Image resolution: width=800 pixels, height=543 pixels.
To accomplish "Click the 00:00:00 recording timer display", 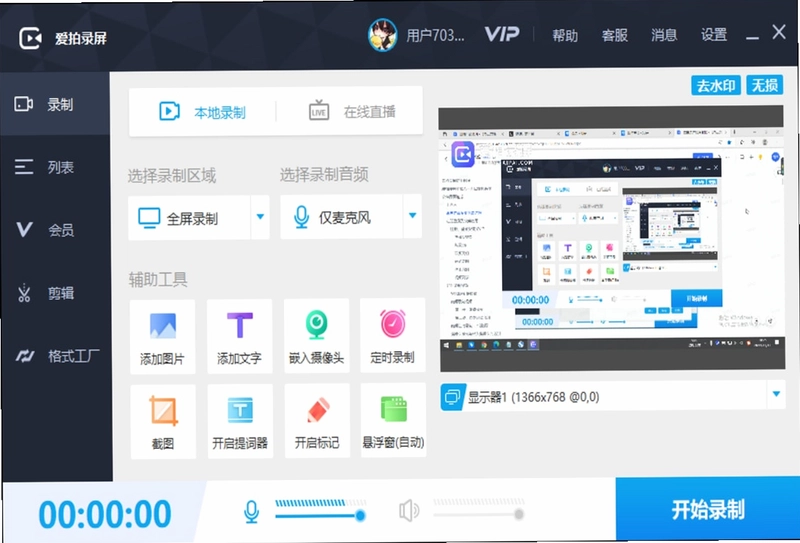I will pyautogui.click(x=105, y=513).
